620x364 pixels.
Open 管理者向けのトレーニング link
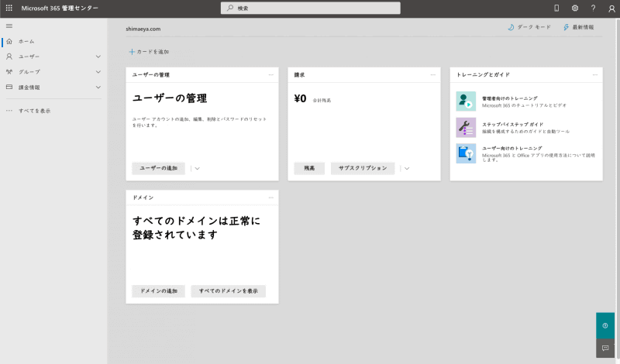point(510,98)
